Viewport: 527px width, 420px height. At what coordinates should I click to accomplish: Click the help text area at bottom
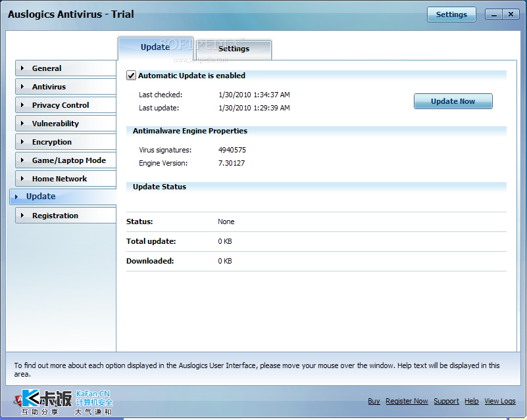click(x=263, y=369)
